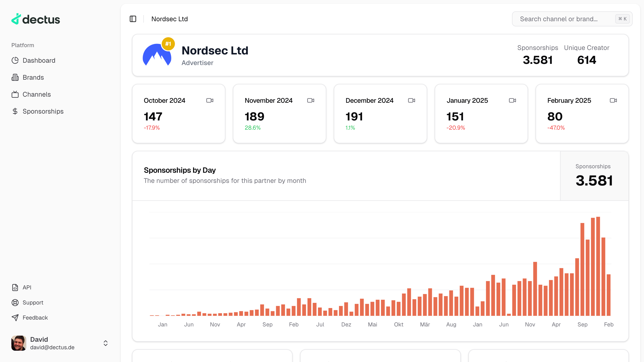644x362 pixels.
Task: Toggle the sidebar panel icon
Action: (x=133, y=19)
